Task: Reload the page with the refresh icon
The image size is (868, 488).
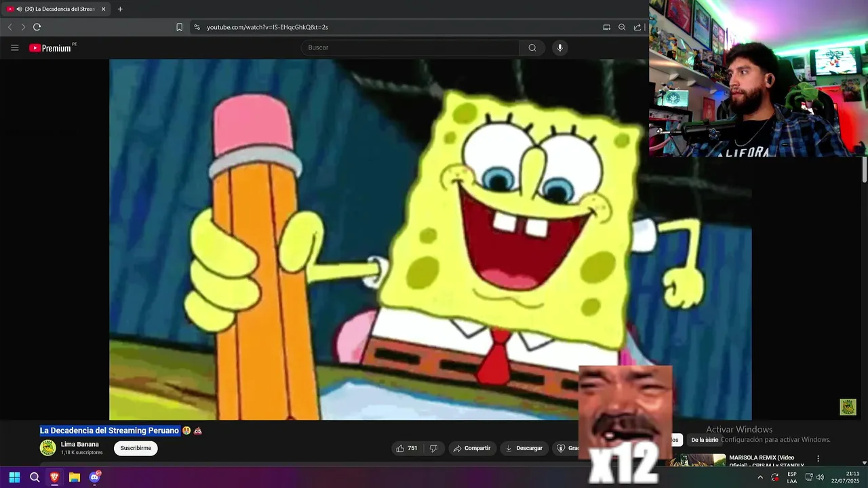Action: (x=37, y=27)
